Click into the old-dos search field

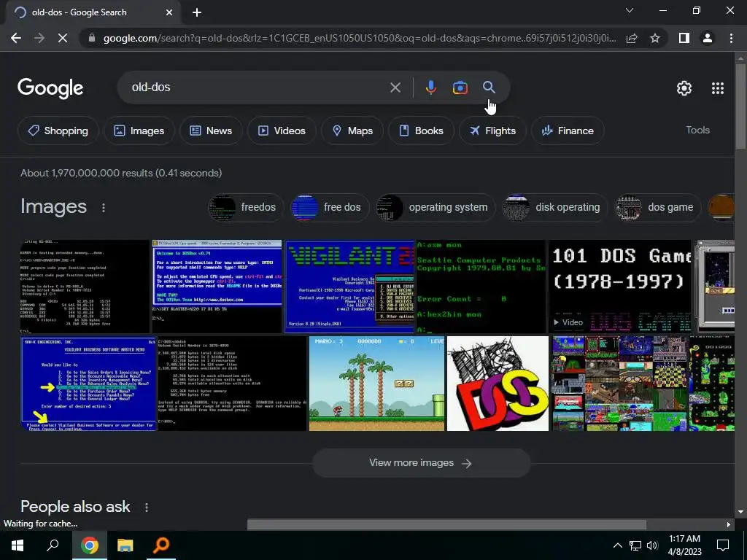point(258,87)
